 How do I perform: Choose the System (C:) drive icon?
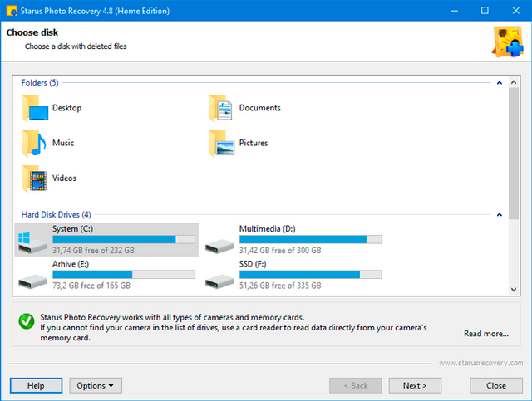pos(32,243)
